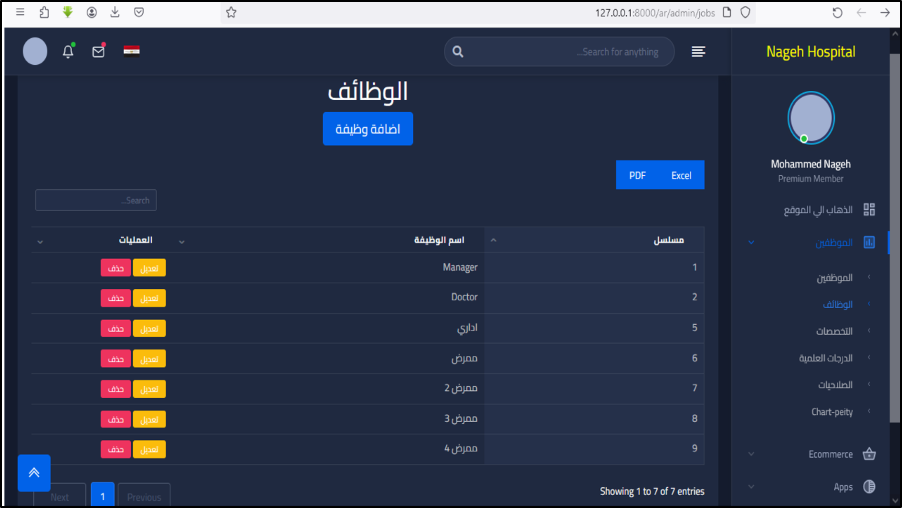Viewport: 902px width, 508px height.
Task: Click the notification bell icon
Action: pos(68,52)
